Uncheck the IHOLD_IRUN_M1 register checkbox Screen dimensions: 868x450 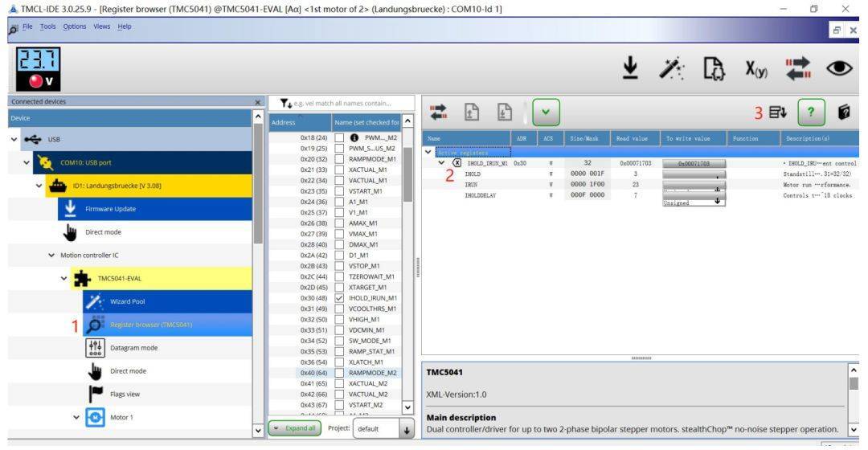click(339, 297)
